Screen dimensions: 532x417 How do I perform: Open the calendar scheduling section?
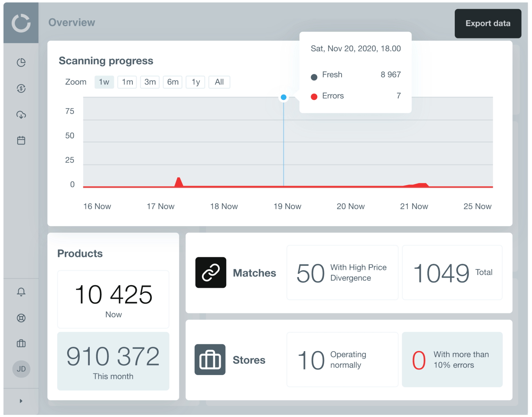[21, 140]
